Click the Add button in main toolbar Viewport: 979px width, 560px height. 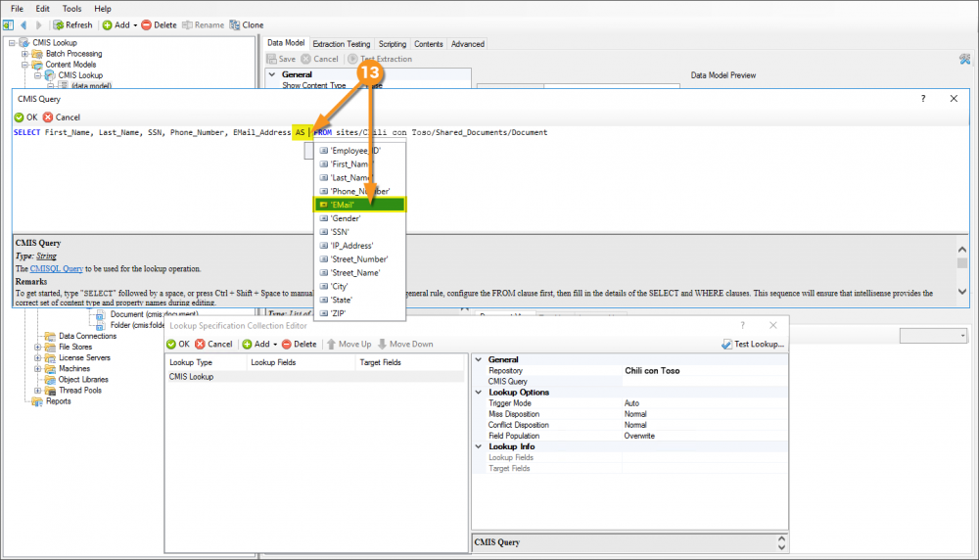point(117,25)
